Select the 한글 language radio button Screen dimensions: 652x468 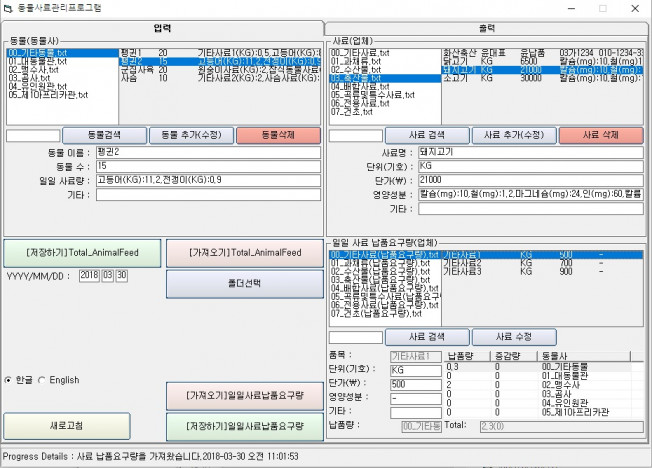[9, 380]
